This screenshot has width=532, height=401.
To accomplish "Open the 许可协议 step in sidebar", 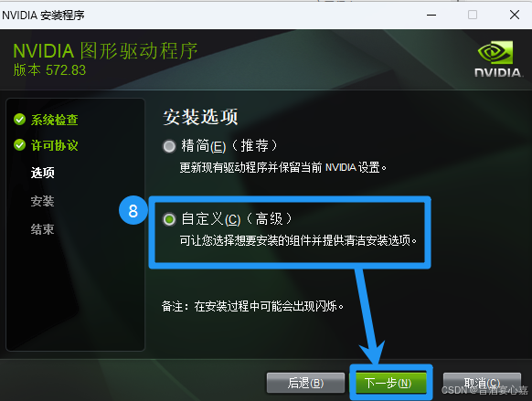I will pos(54,145).
